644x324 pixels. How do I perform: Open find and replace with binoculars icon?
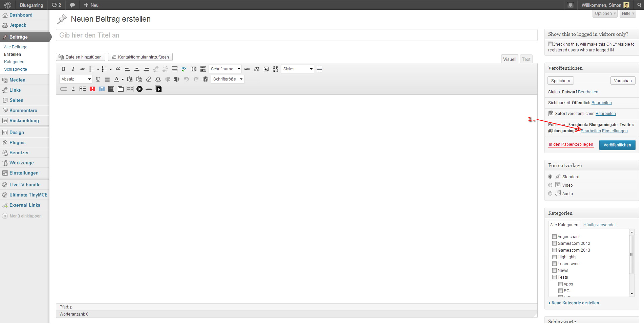(x=257, y=69)
